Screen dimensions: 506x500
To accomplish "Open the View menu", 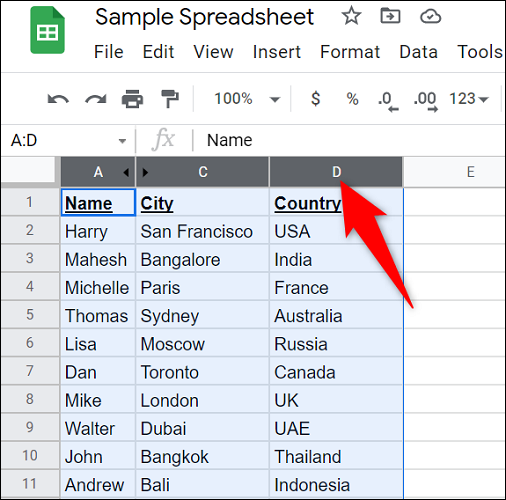I will (x=213, y=52).
